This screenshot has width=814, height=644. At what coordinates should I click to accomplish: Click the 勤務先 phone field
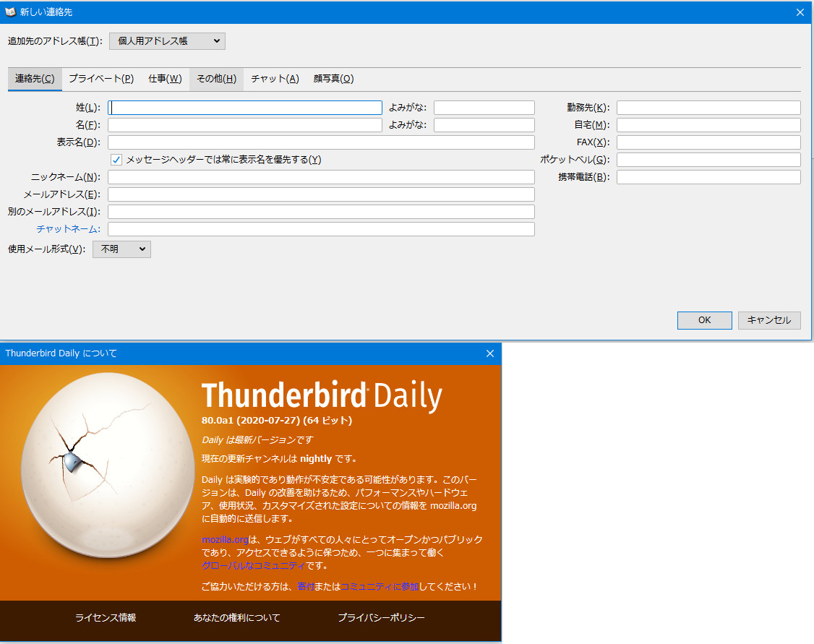(x=708, y=108)
